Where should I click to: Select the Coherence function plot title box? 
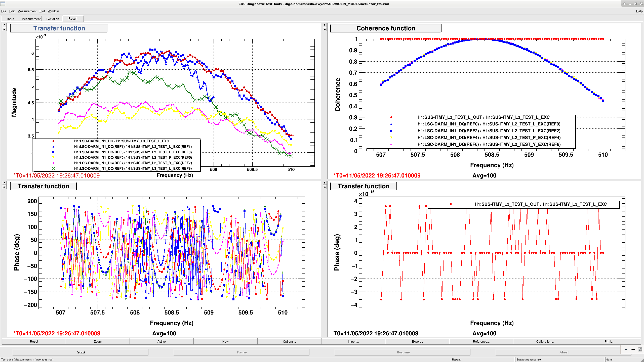click(386, 28)
